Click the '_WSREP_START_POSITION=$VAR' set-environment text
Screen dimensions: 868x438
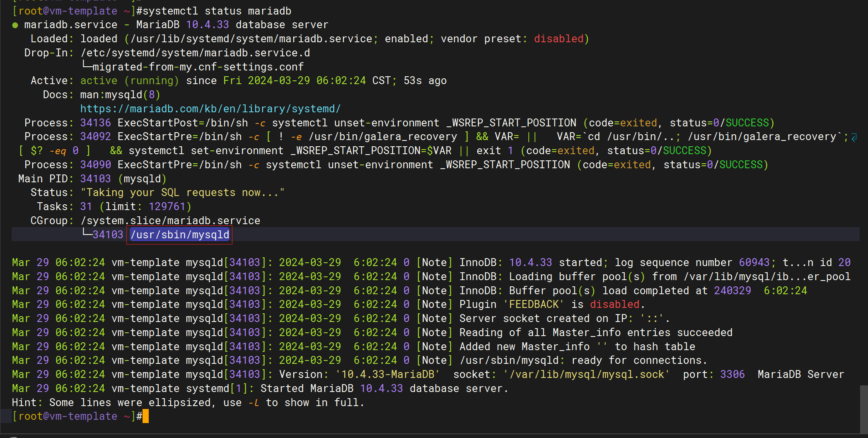pos(371,151)
